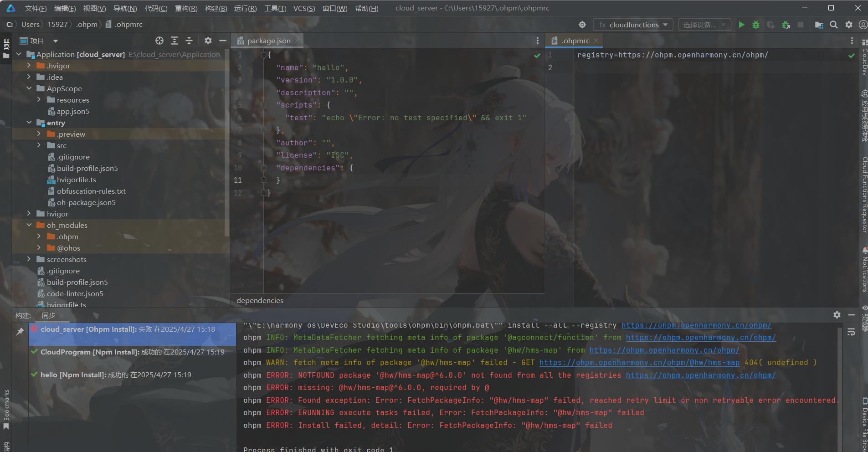Open hvigorfile.ts under entry
868x452 pixels.
click(x=77, y=180)
